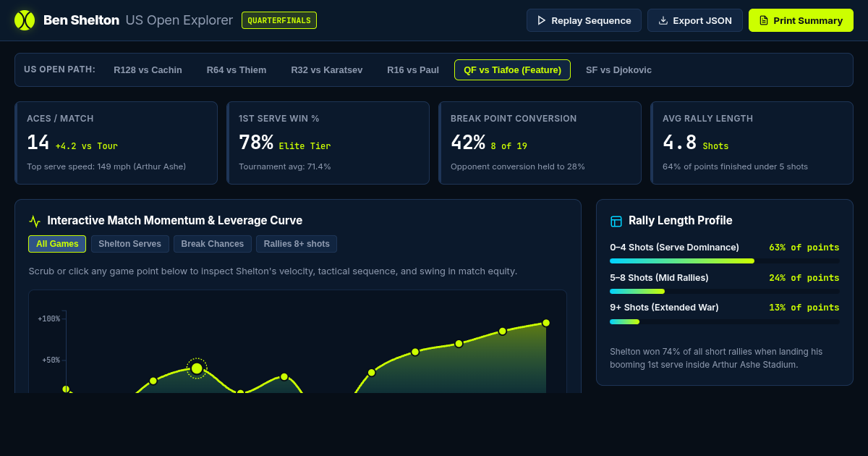This screenshot has width=868, height=456.
Task: View SF vs Djokovic match
Action: point(618,70)
